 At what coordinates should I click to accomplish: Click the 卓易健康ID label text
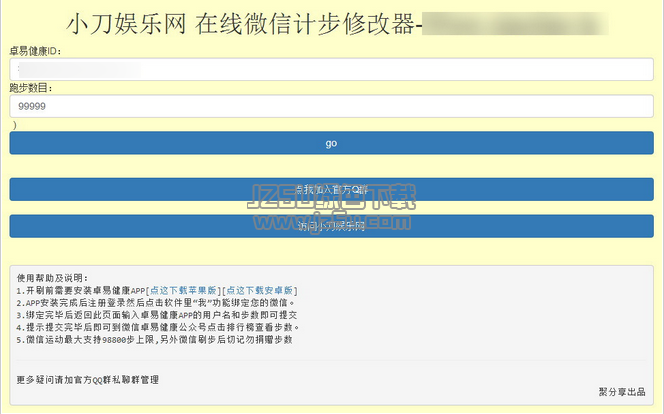tap(36, 50)
